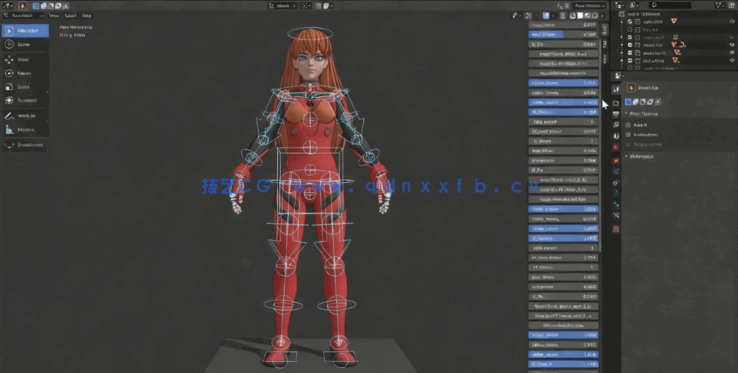Switch viewport to rendered shading
Viewport: 738px width, 373px height.
pos(595,16)
